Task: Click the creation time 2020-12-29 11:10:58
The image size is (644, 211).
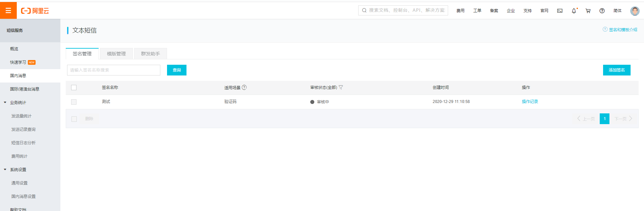Action: tap(451, 102)
